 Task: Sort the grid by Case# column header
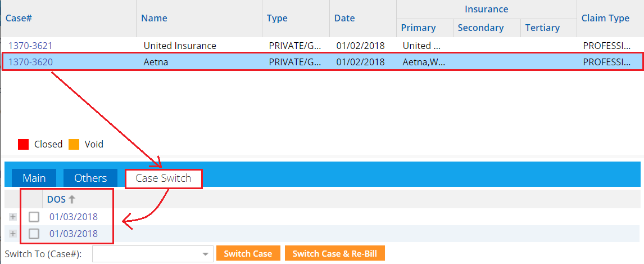19,18
